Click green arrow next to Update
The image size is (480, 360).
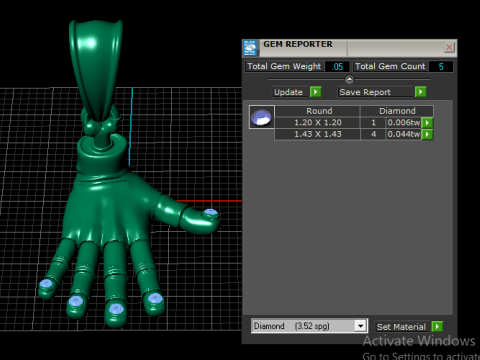[316, 92]
